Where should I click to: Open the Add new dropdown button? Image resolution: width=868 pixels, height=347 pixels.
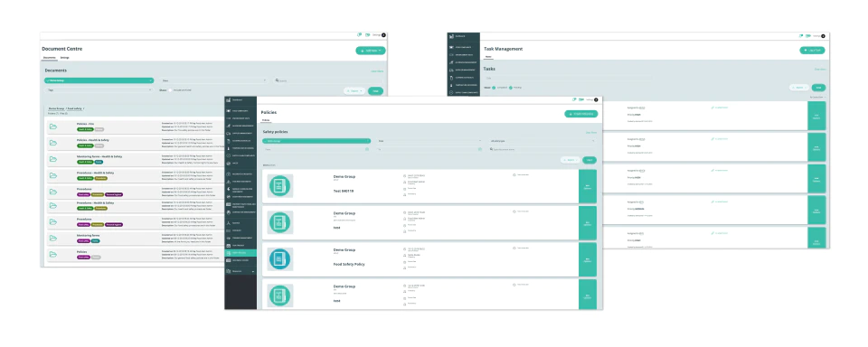click(371, 51)
